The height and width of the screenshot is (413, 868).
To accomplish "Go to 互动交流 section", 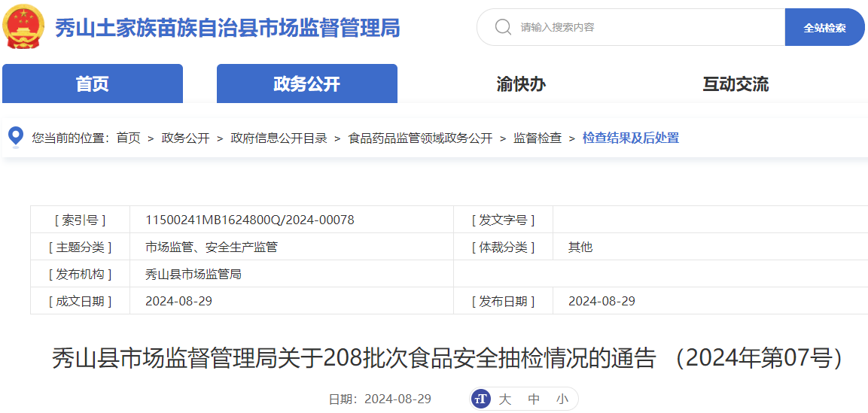I will tap(736, 84).
